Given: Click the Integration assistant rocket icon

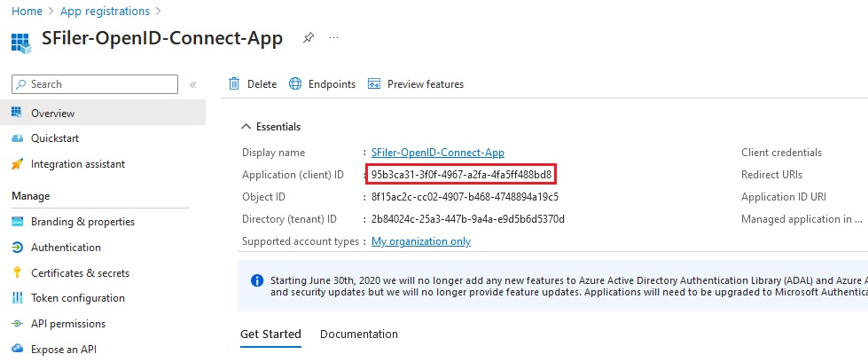Looking at the screenshot, I should 17,164.
